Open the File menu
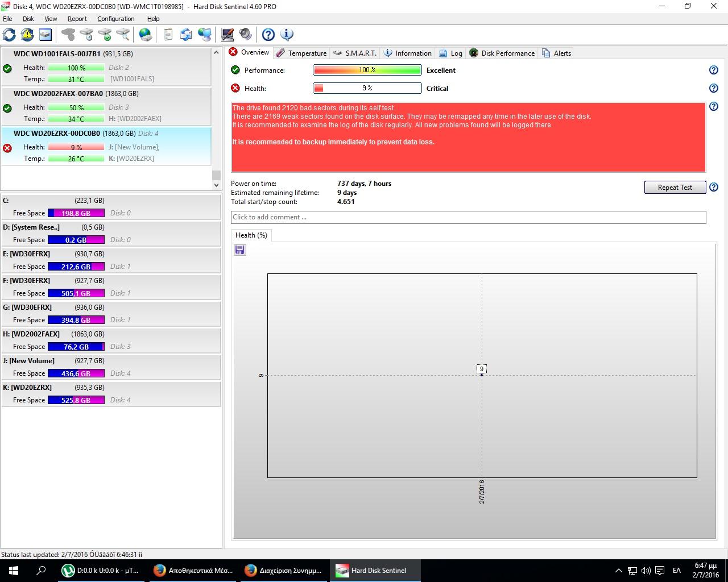 tap(7, 19)
